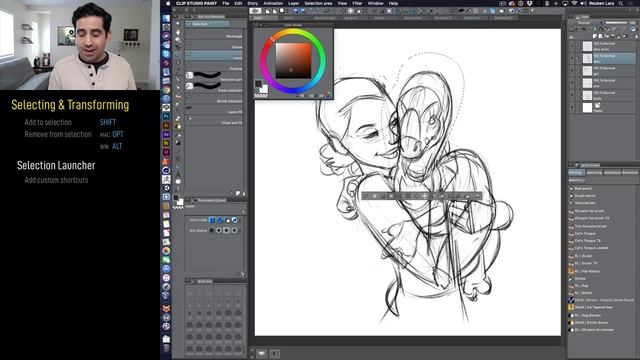Open Skype from the Dock
Image resolution: width=640 pixels, height=360 pixels.
166,54
